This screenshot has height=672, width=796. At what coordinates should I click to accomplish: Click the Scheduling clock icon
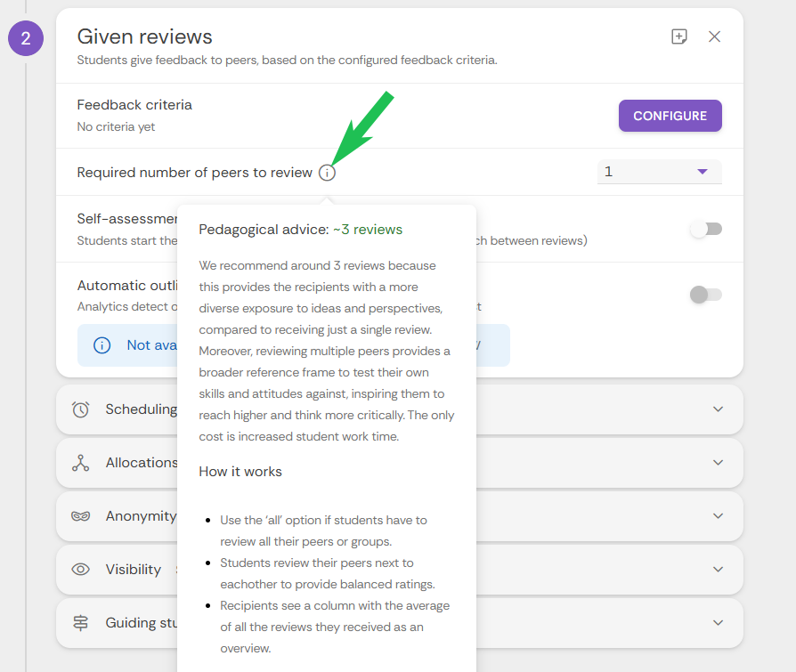click(x=81, y=409)
